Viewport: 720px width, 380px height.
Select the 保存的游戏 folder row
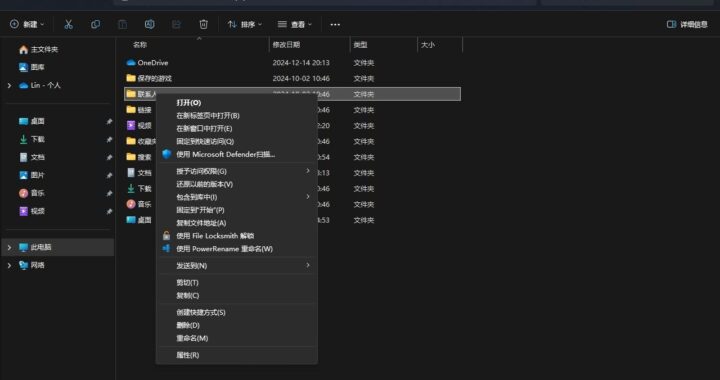[x=292, y=78]
